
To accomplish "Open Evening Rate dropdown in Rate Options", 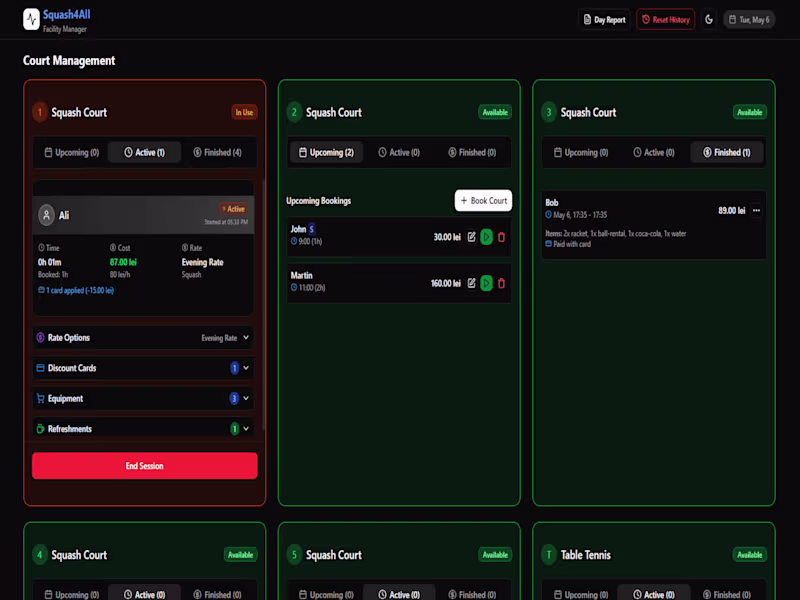I will [225, 338].
